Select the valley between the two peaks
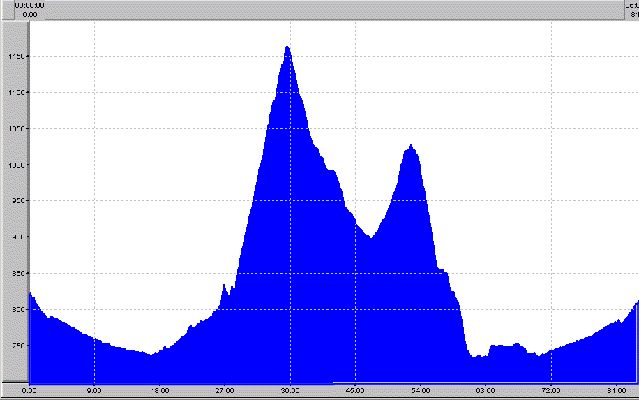The width and height of the screenshot is (639, 400). (370, 238)
